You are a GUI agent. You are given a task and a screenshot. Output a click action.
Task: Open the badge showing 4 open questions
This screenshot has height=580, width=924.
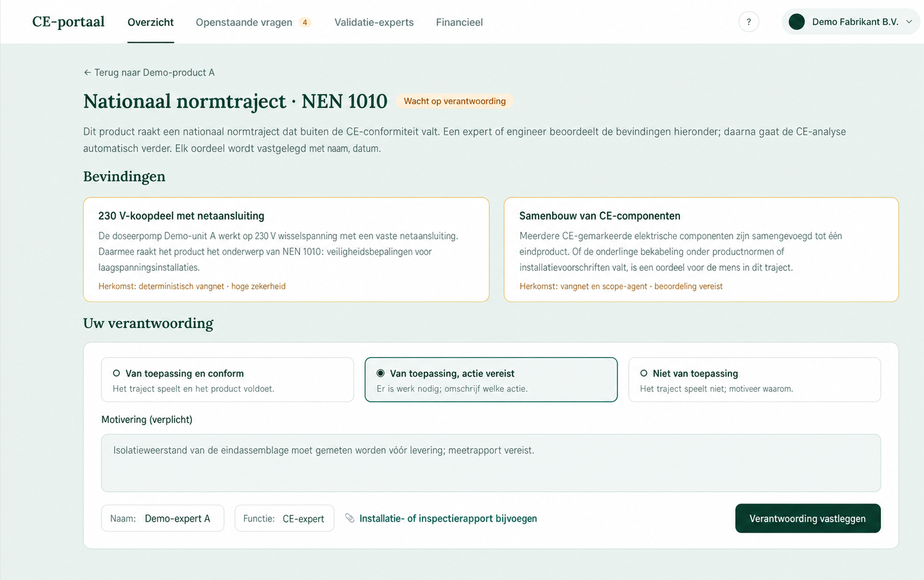(x=305, y=22)
